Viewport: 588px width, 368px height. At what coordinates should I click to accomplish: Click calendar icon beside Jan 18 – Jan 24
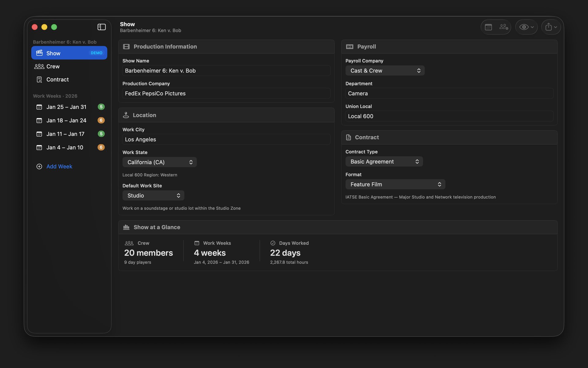[39, 120]
